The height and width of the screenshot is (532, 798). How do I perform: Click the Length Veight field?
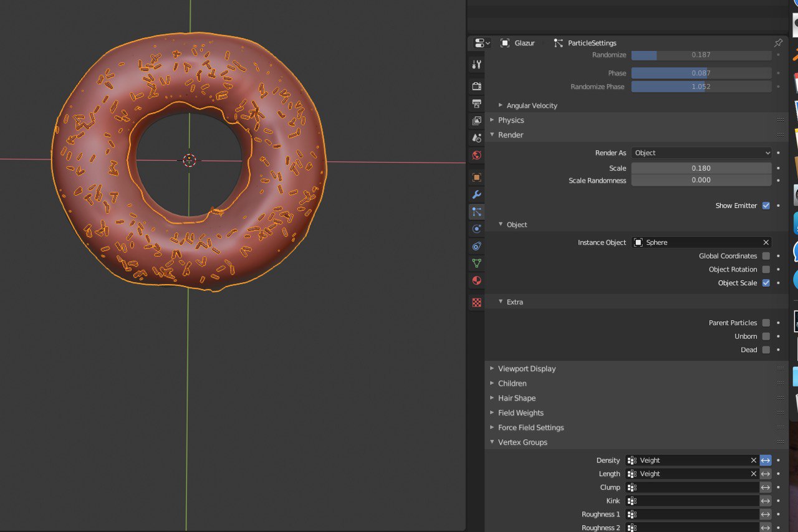692,474
